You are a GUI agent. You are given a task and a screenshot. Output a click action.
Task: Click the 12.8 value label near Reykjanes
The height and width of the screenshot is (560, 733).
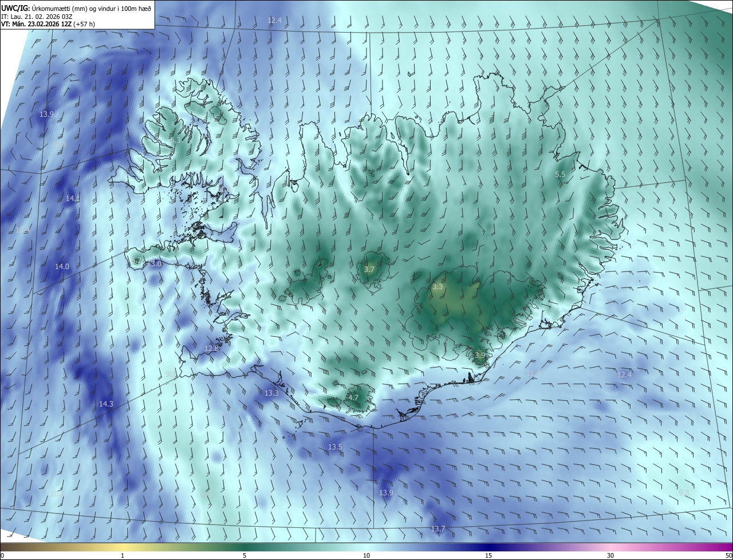(212, 348)
